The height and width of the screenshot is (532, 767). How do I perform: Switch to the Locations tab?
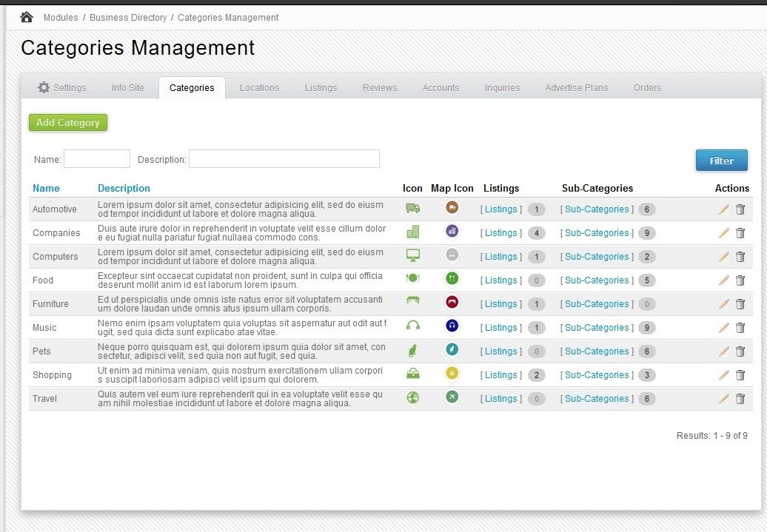point(259,87)
